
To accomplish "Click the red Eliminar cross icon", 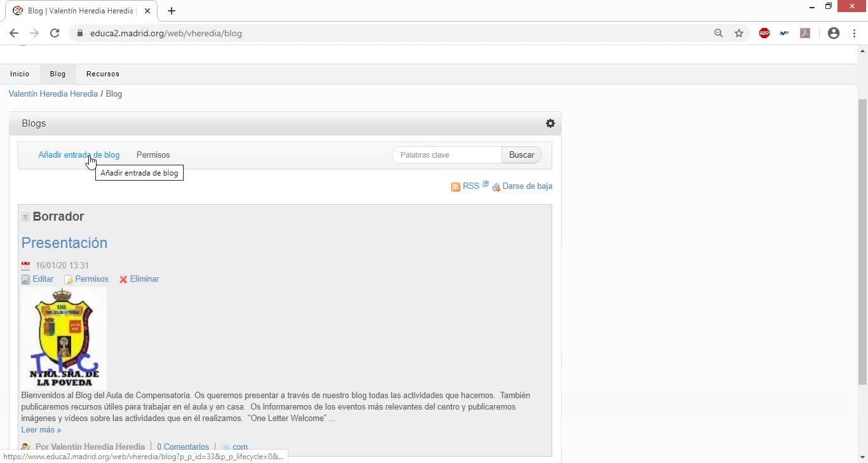I will [x=123, y=279].
